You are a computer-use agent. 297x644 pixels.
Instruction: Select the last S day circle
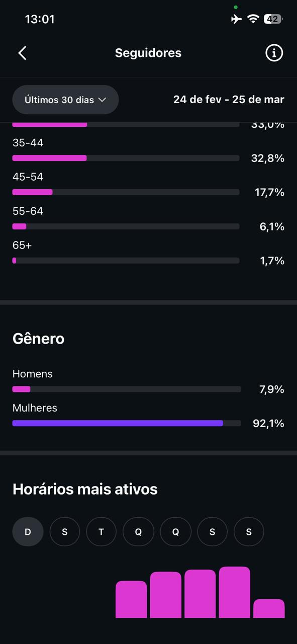(x=249, y=531)
